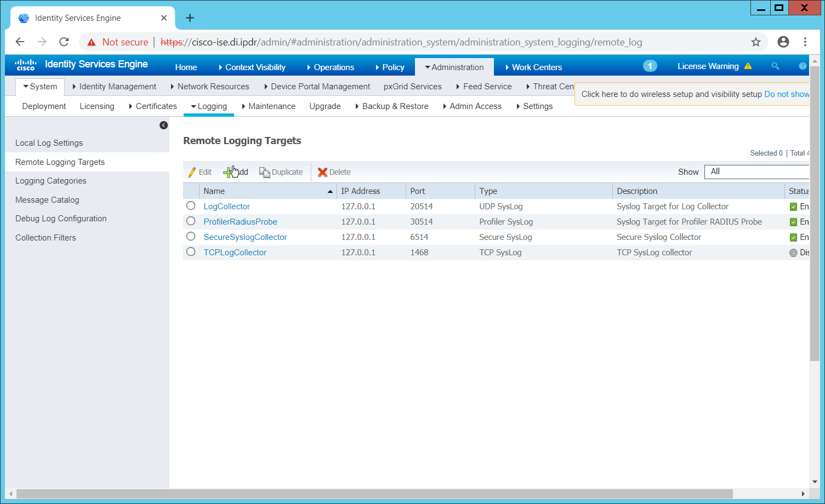
Task: Click the Do not show link
Action: click(786, 94)
